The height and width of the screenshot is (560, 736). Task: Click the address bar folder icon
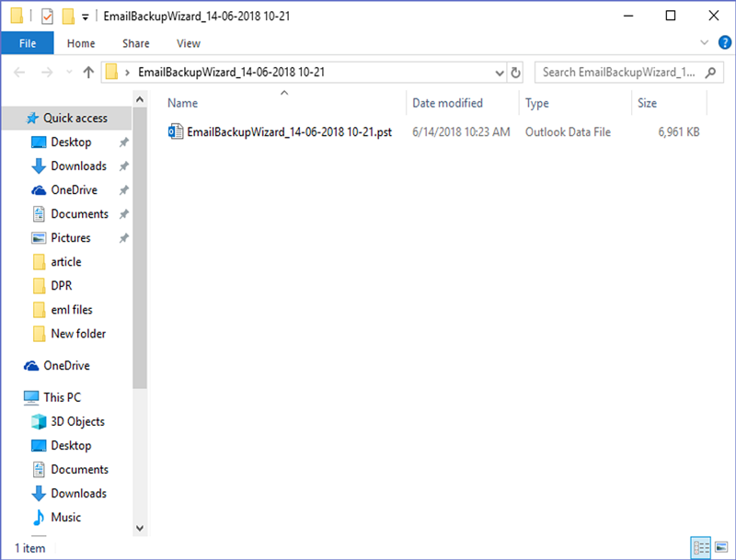pos(111,72)
